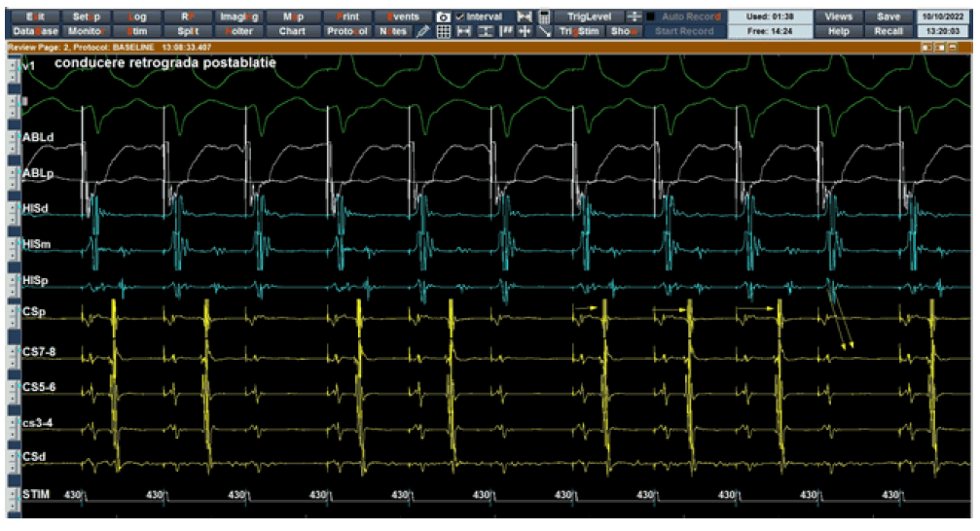Select the CS7-8 channel label
The width and height of the screenshot is (980, 531).
(x=39, y=352)
